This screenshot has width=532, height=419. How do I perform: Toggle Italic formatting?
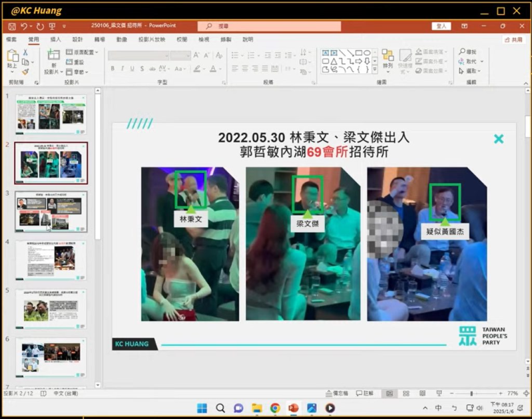[x=123, y=69]
